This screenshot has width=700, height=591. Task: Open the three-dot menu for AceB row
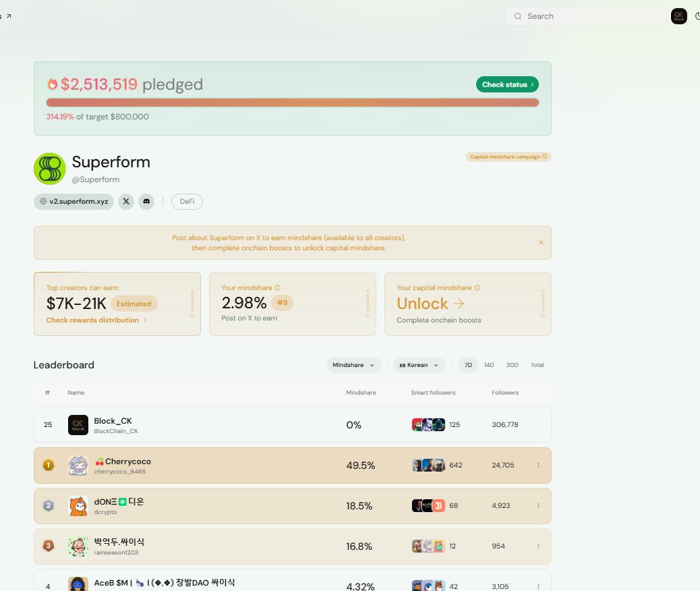coord(538,586)
